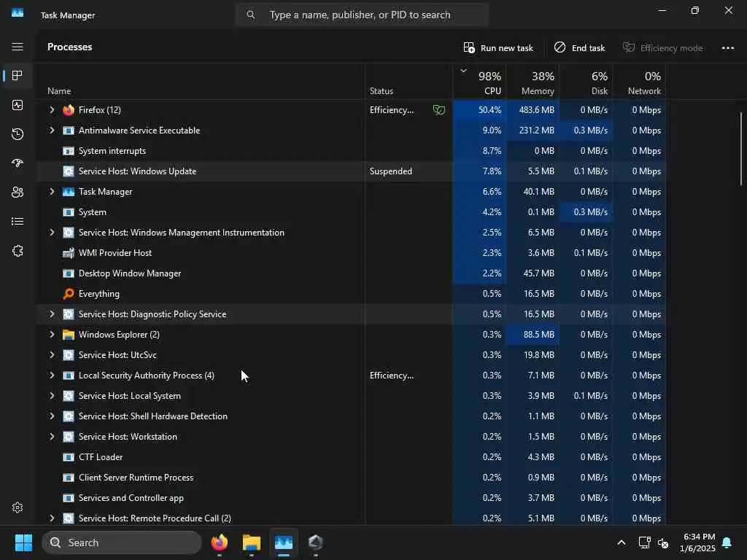Viewport: 747px width, 560px height.
Task: Open Startup apps sidebar icon
Action: click(18, 163)
